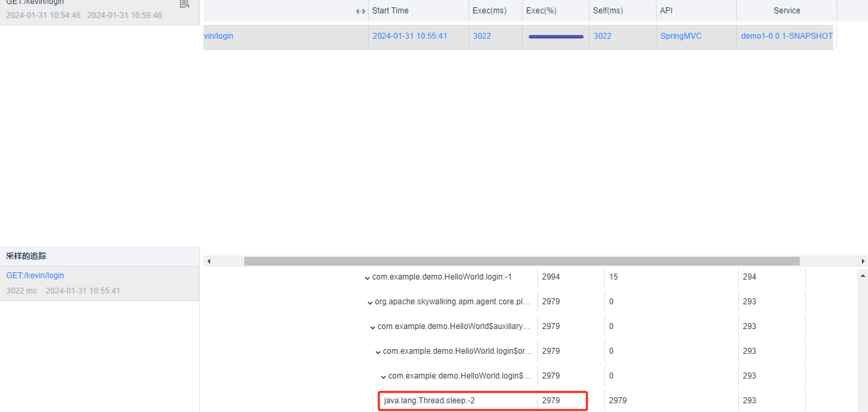
Task: Click the Exec(%) duration progress bar
Action: (x=555, y=35)
